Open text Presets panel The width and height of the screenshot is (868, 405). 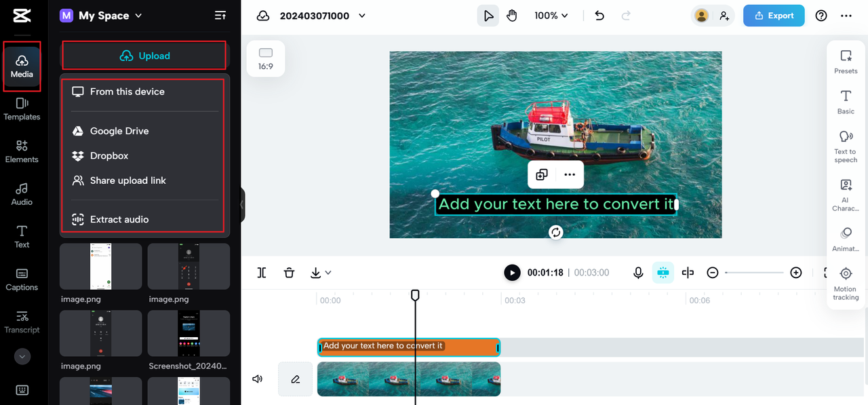[846, 62]
